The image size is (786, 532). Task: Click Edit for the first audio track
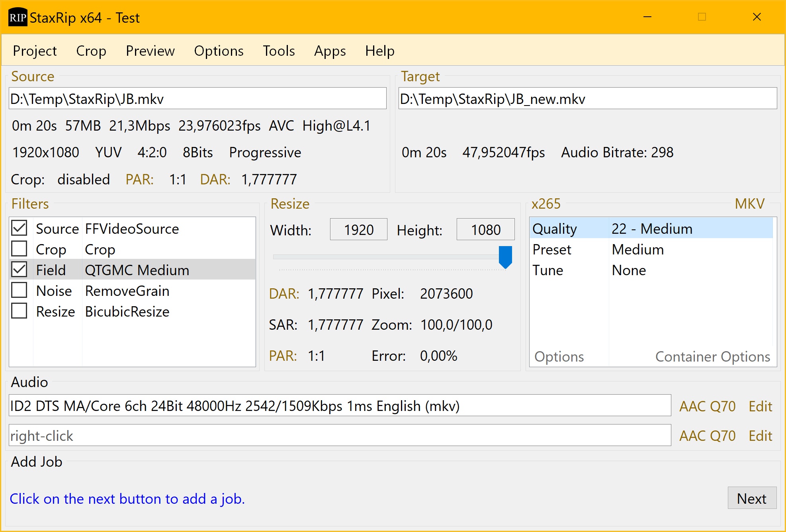[x=760, y=406]
